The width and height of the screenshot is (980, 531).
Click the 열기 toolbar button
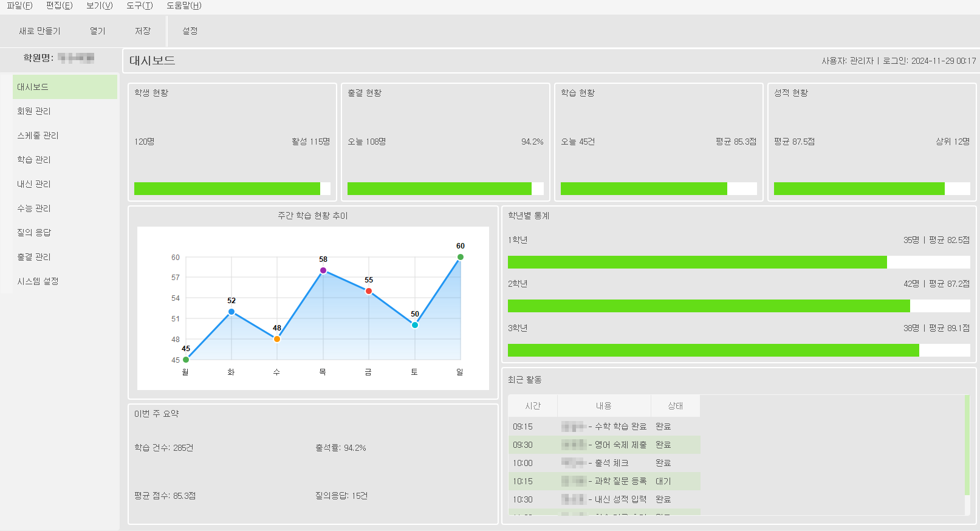click(97, 31)
